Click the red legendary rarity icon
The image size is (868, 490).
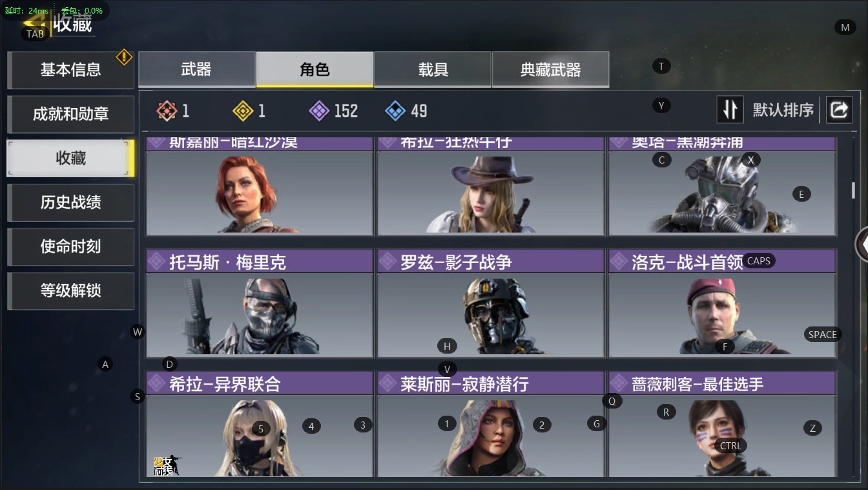click(x=167, y=111)
